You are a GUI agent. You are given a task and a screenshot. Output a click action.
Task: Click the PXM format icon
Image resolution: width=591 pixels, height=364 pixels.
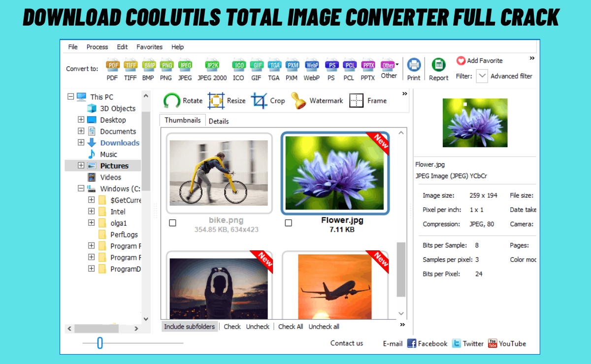pos(292,70)
